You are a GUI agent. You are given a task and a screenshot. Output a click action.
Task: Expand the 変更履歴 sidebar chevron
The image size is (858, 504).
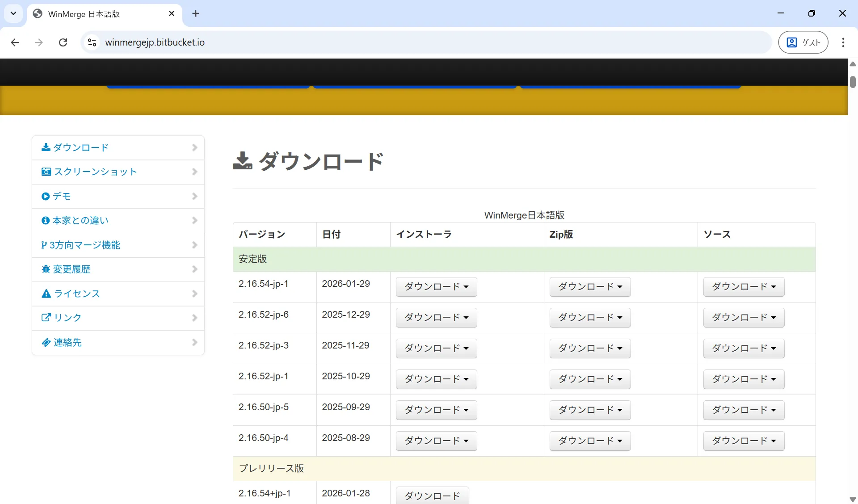click(194, 269)
